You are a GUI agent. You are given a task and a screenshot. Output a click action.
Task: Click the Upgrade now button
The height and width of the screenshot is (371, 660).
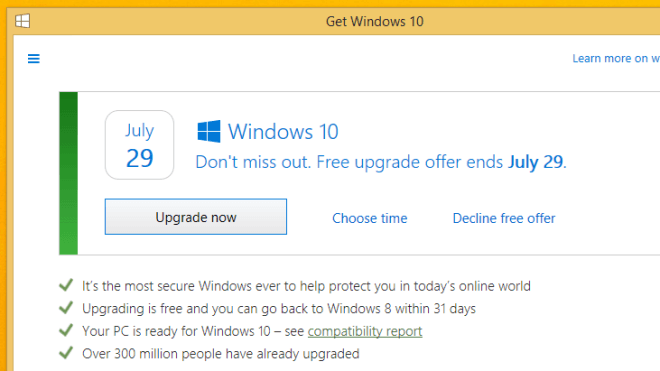click(x=196, y=217)
